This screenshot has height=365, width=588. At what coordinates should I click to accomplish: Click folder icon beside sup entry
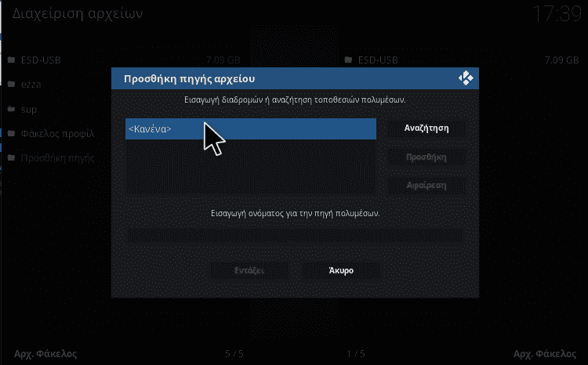12,109
